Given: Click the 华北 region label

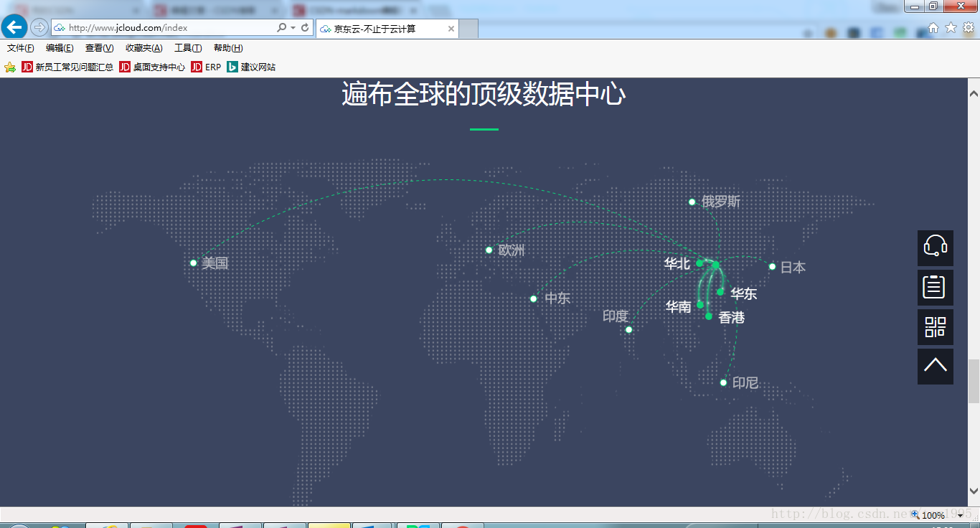Looking at the screenshot, I should [677, 264].
